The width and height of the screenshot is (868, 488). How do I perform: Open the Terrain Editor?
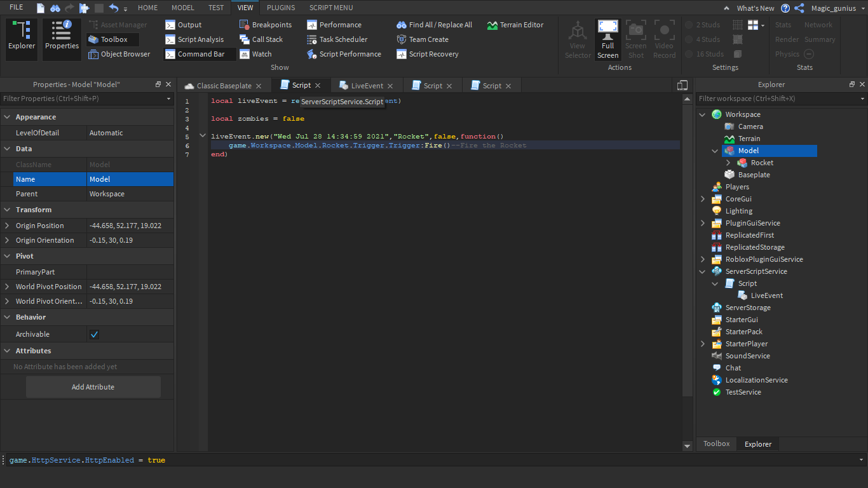[515, 25]
